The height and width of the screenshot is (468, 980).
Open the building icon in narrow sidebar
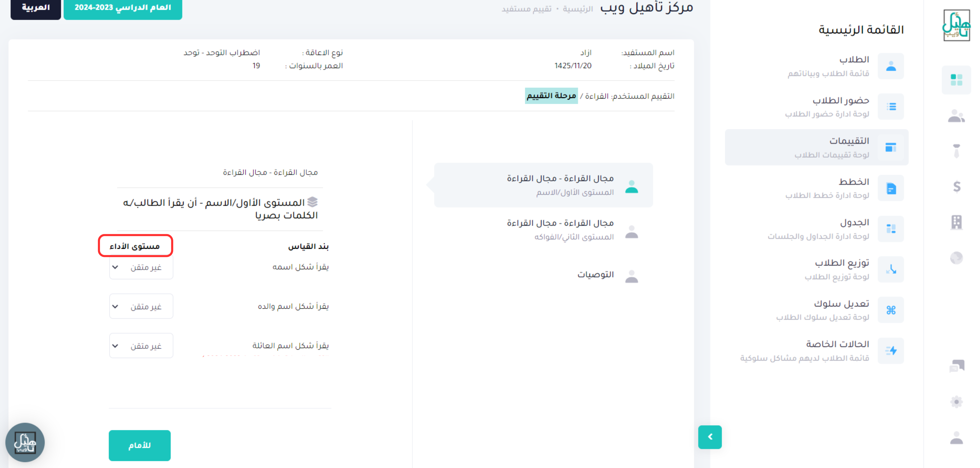(x=956, y=222)
